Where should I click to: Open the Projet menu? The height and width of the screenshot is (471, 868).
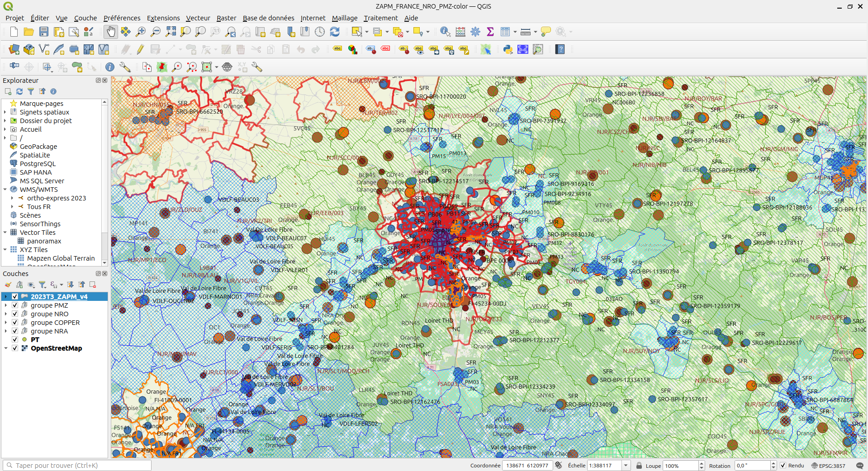pyautogui.click(x=14, y=18)
